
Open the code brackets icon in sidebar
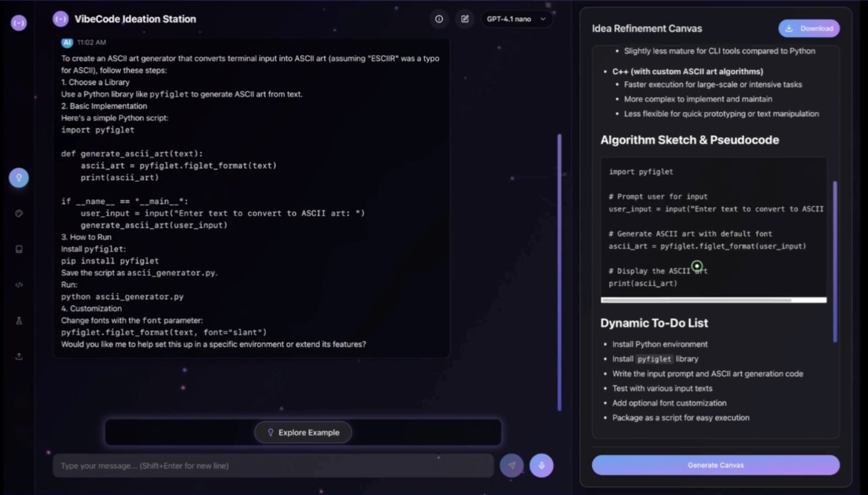(x=19, y=285)
